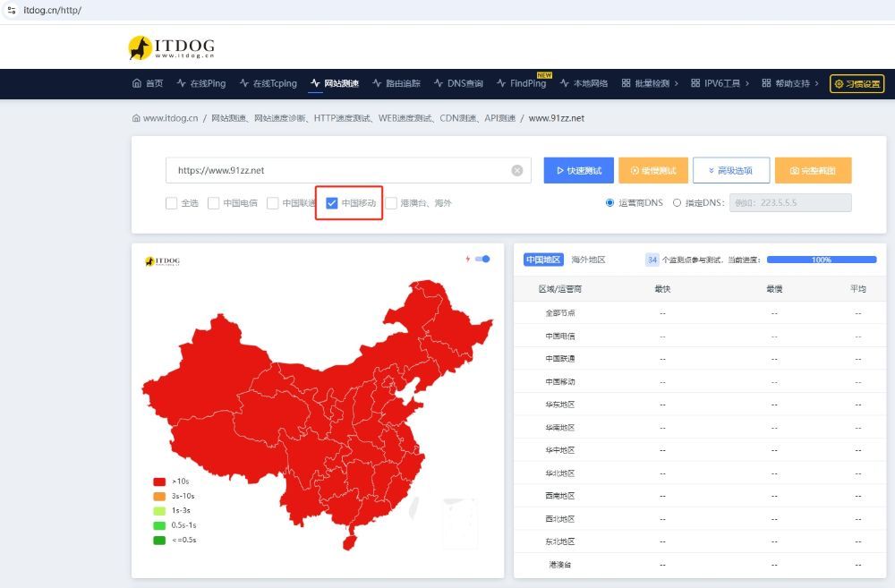The width and height of the screenshot is (895, 588).
Task: Check the 中国联通 checkbox
Action: tap(273, 203)
